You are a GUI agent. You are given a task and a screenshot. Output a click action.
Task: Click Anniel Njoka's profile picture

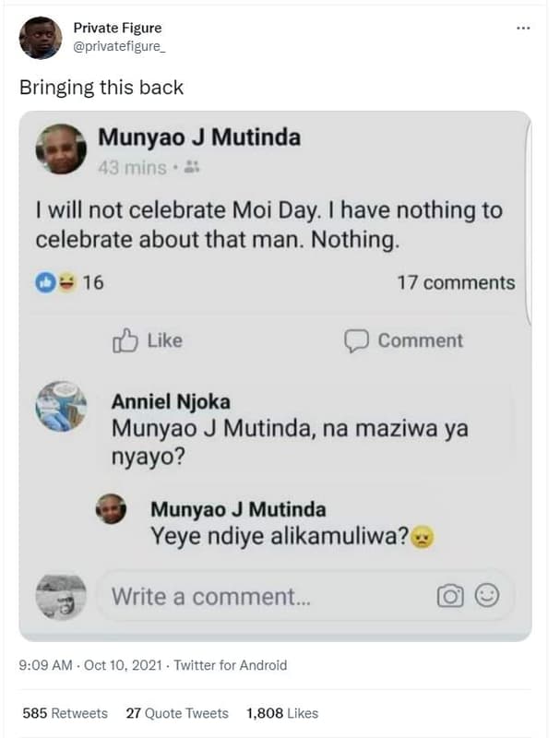pos(60,408)
